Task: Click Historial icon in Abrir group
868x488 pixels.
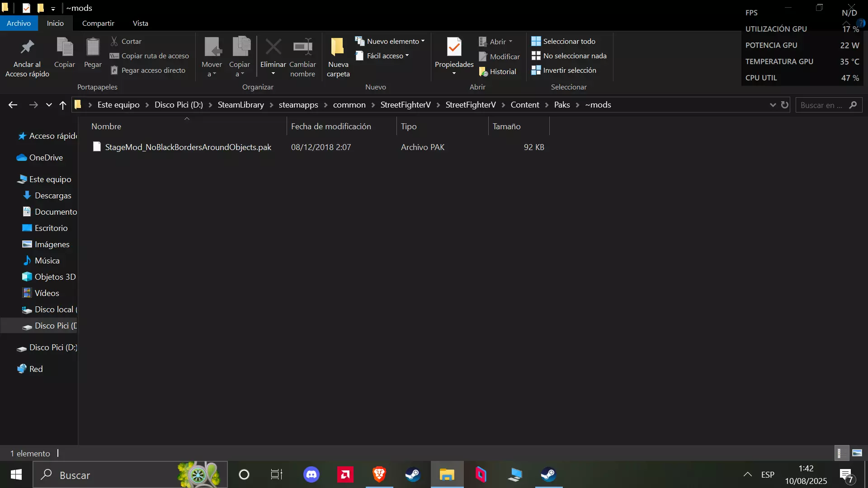Action: [483, 71]
